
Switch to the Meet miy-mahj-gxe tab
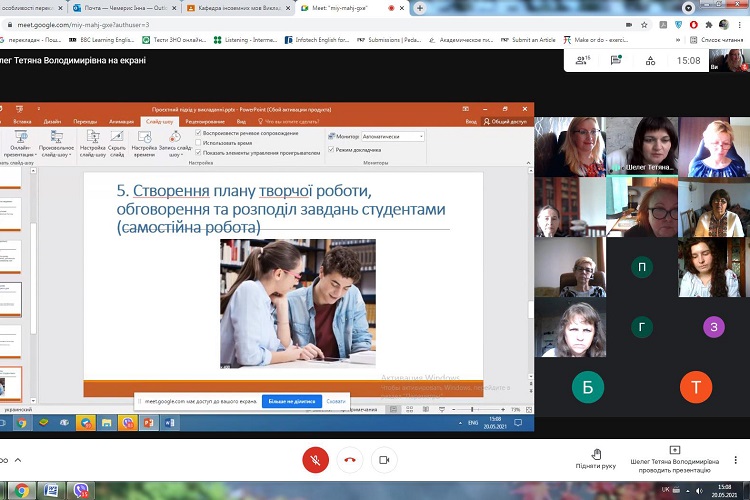click(x=353, y=8)
